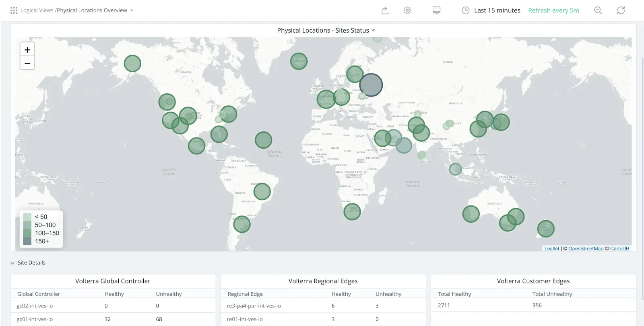Screen dimensions: 644x326
Task: Click the healthy value 32 for gc01-int-ves-io
Action: [107, 320]
